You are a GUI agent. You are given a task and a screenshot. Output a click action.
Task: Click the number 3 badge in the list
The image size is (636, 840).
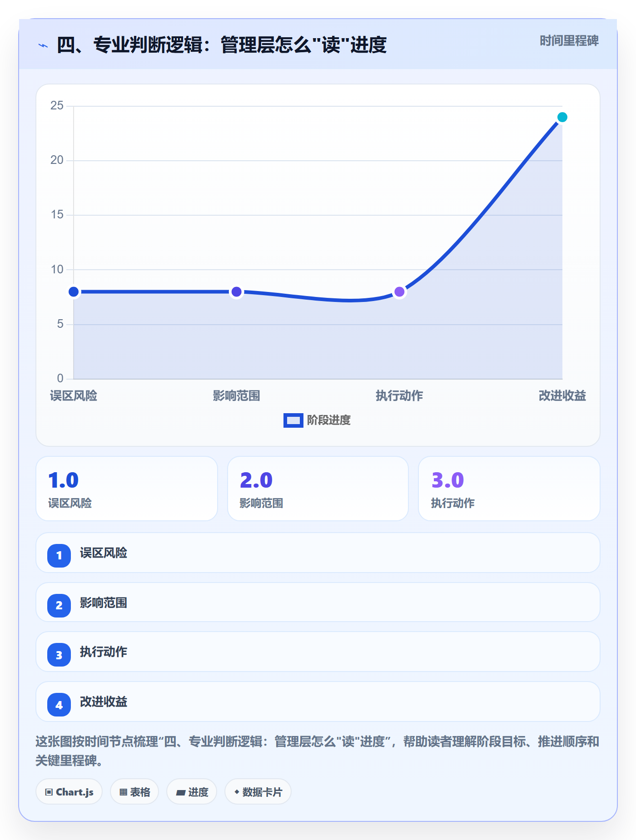59,655
